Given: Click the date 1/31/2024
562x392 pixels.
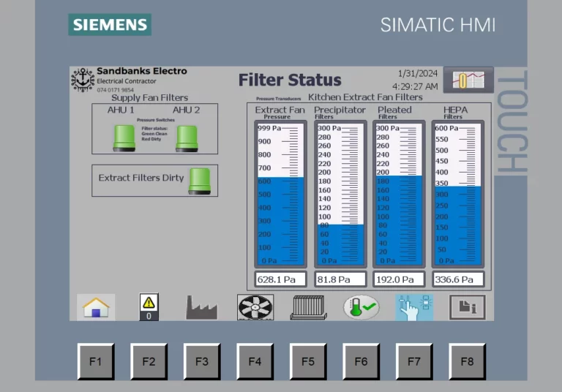Looking at the screenshot, I should click(x=418, y=74).
